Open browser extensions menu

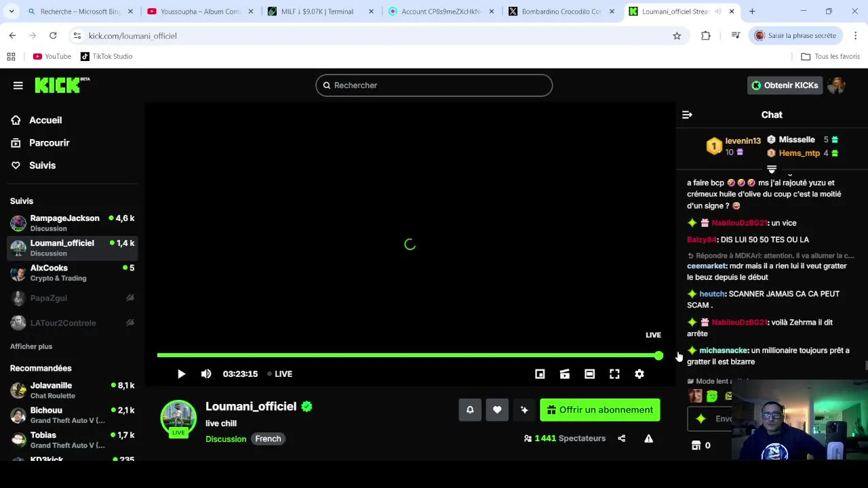(706, 36)
